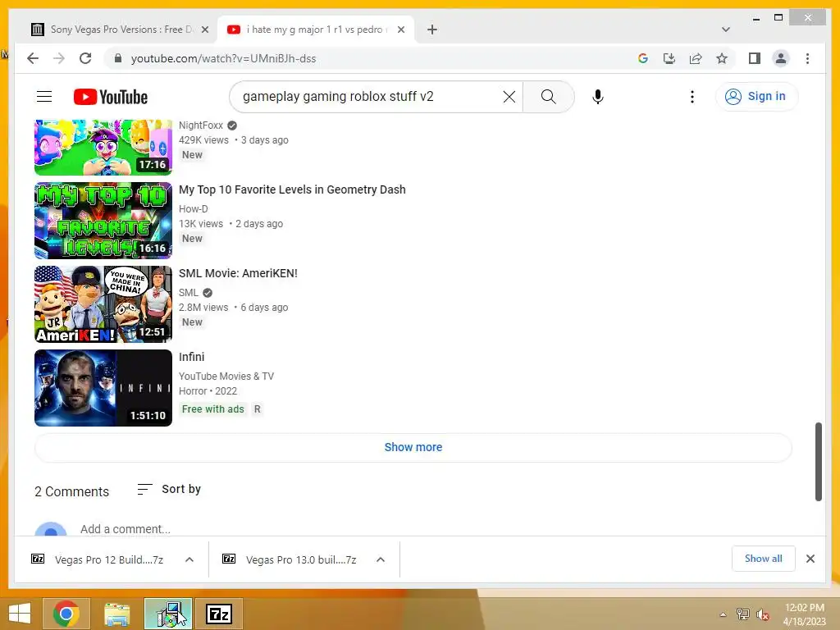The width and height of the screenshot is (840, 630).
Task: Close the YouTube tab
Action: [x=400, y=30]
